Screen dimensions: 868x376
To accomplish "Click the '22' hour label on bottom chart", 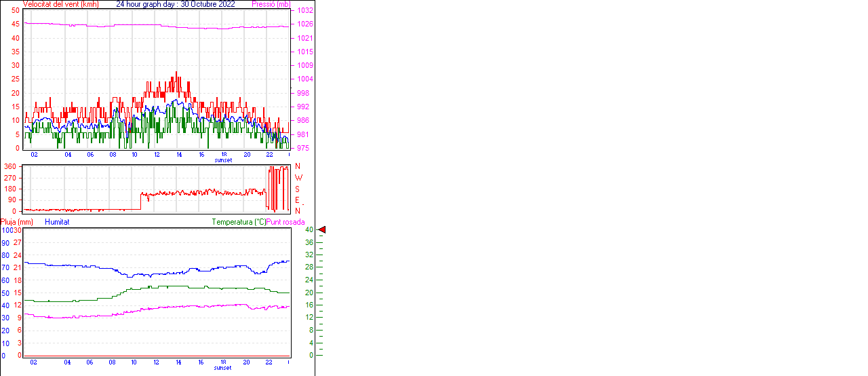I will click(269, 362).
